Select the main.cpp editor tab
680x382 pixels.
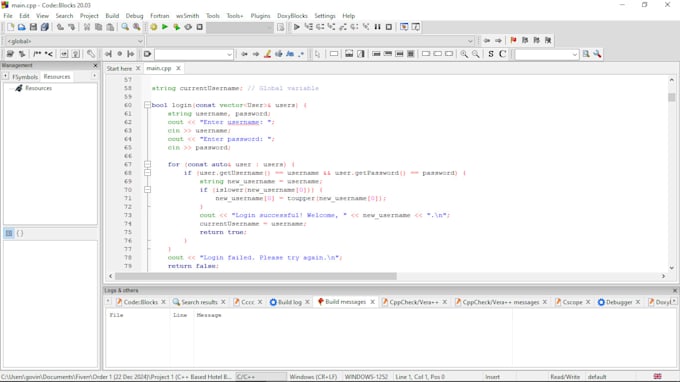[x=159, y=69]
